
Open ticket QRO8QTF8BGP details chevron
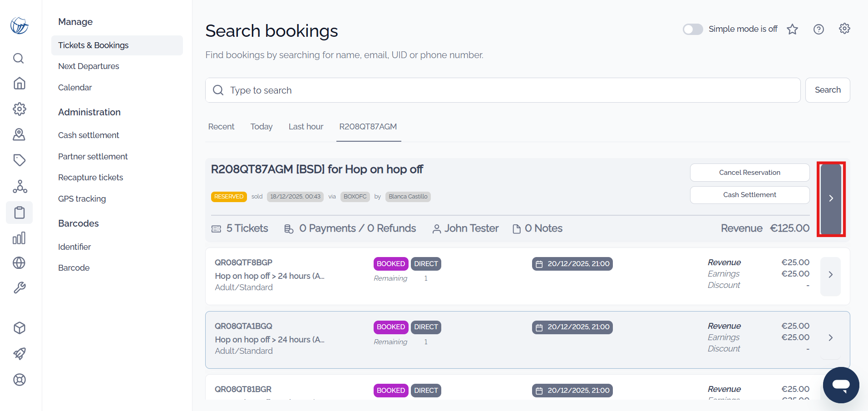pos(830,275)
